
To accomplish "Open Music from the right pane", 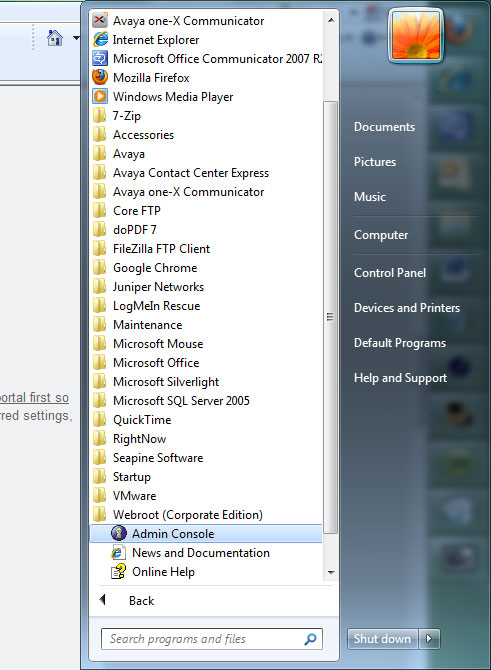I will click(x=370, y=197).
